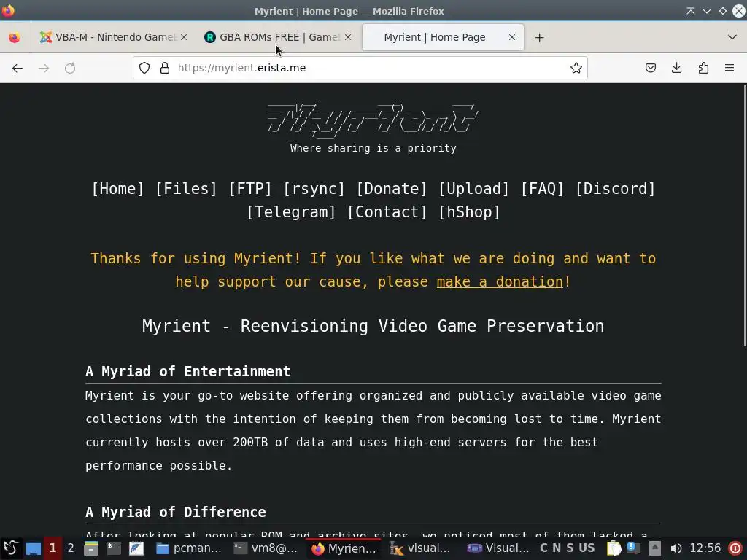The image size is (747, 560).
Task: Open the [Donate] navigation link
Action: tap(392, 189)
